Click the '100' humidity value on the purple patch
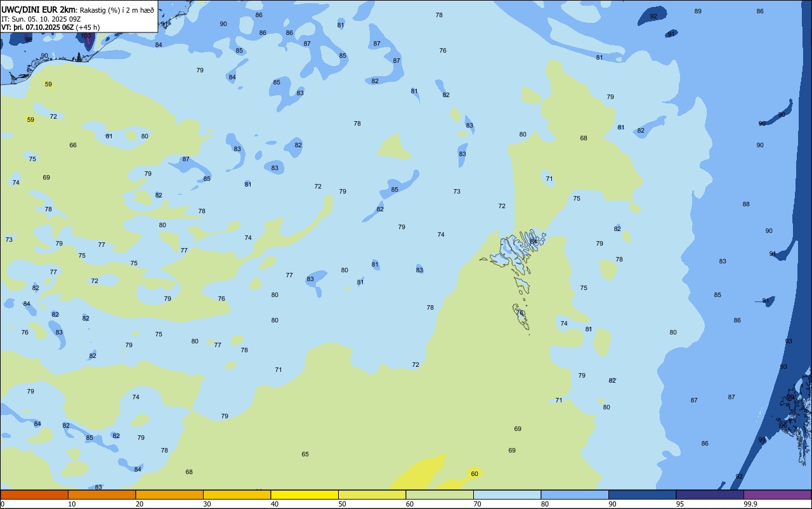The height and width of the screenshot is (509, 812). pyautogui.click(x=86, y=36)
